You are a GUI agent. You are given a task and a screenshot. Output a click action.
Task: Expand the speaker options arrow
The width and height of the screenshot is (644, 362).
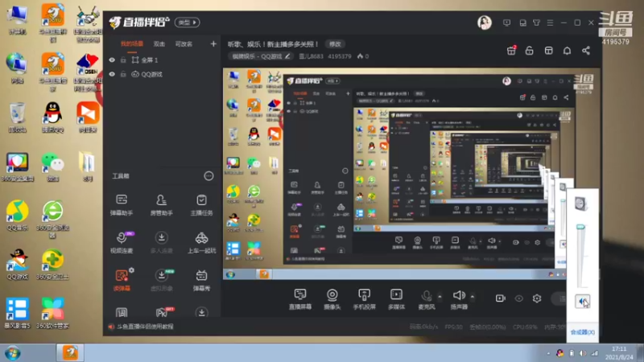(x=473, y=296)
